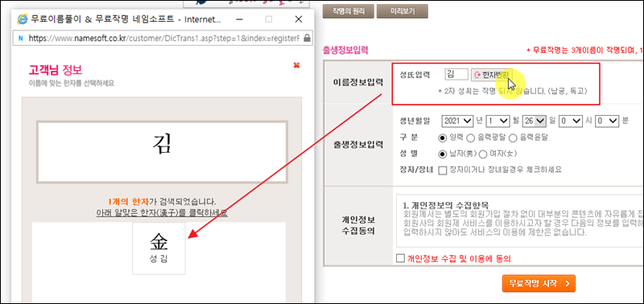Open the birth day 26 dropdown
The image size is (644, 304).
[x=534, y=121]
